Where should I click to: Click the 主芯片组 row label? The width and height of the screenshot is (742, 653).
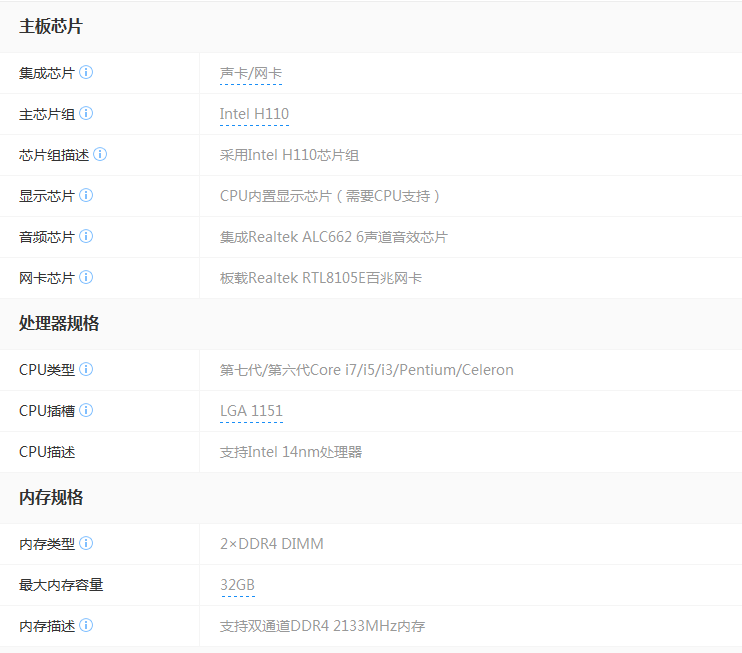(47, 114)
